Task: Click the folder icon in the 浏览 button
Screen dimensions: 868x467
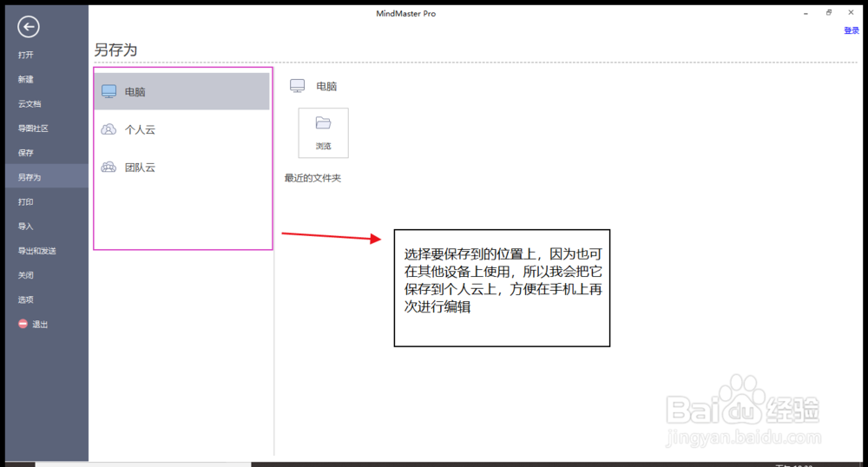Action: point(323,123)
